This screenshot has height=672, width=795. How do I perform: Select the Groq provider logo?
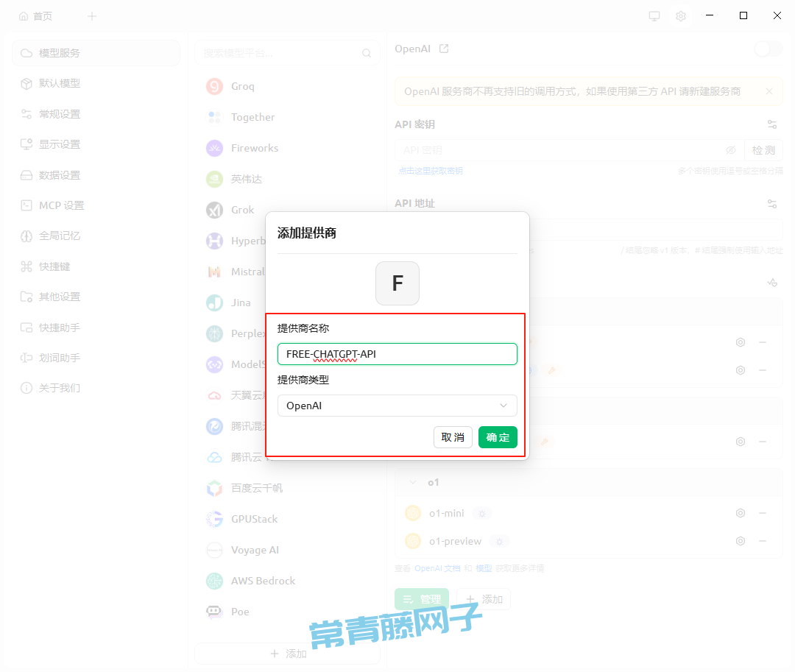click(x=214, y=87)
